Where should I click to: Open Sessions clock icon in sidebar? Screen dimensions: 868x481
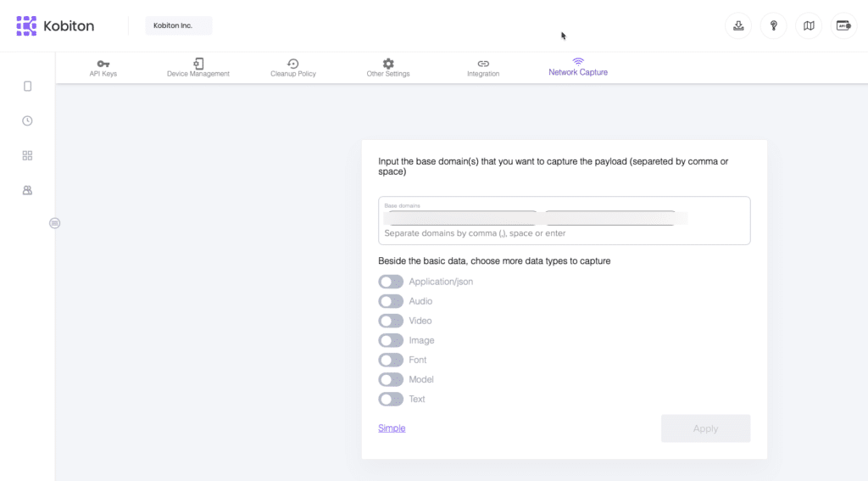28,120
